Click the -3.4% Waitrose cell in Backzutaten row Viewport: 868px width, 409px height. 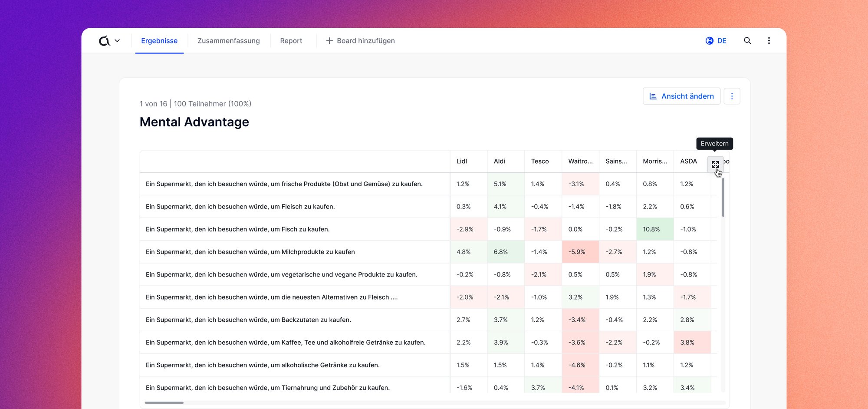pos(581,320)
